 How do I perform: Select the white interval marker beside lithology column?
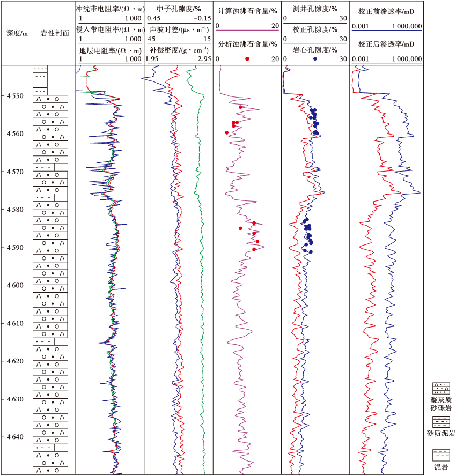[x=72, y=239]
